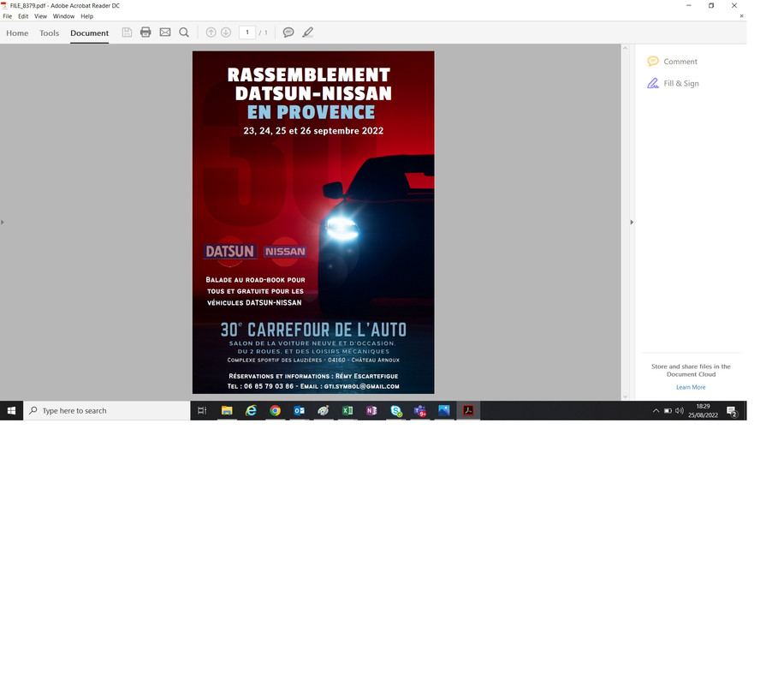784x685 pixels.
Task: Click the '30e CARREFOUR DE L'AUTO' text
Action: [x=313, y=330]
